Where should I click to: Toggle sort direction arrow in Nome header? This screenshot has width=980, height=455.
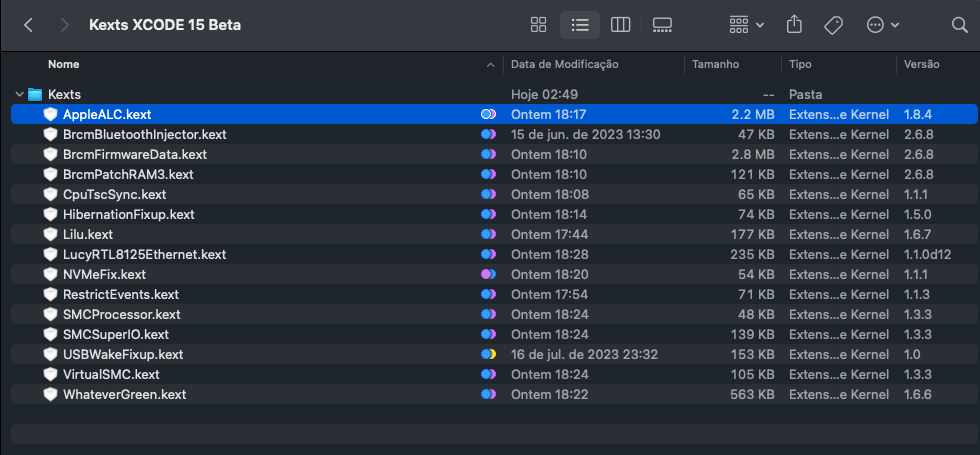click(x=491, y=64)
